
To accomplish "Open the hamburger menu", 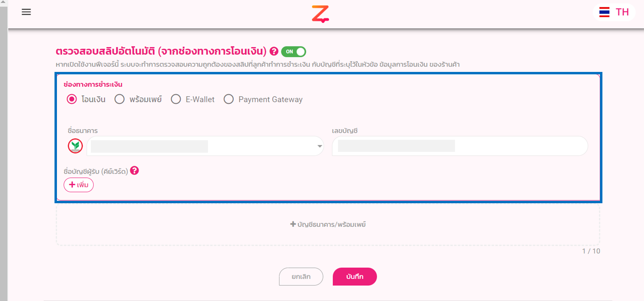I will 26,12.
